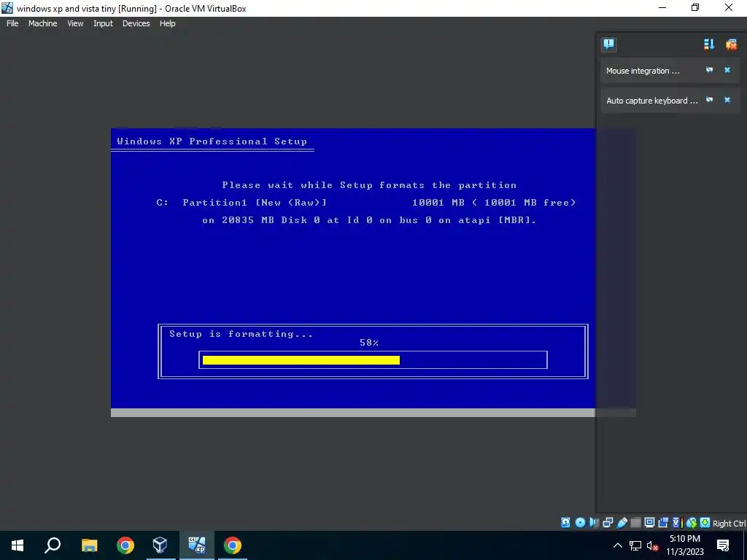This screenshot has width=747, height=560.
Task: Restore down the VirtualBox window
Action: (695, 7)
